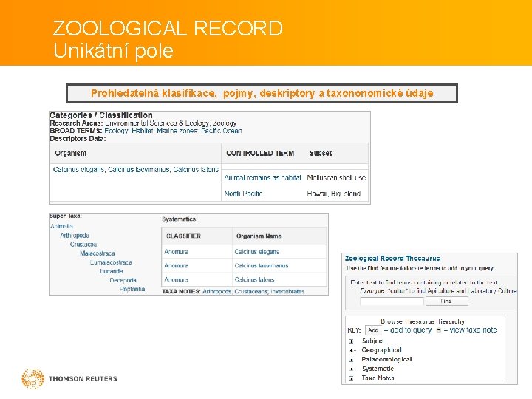Select Malacostraca in Super Taxa tree

click(x=98, y=253)
